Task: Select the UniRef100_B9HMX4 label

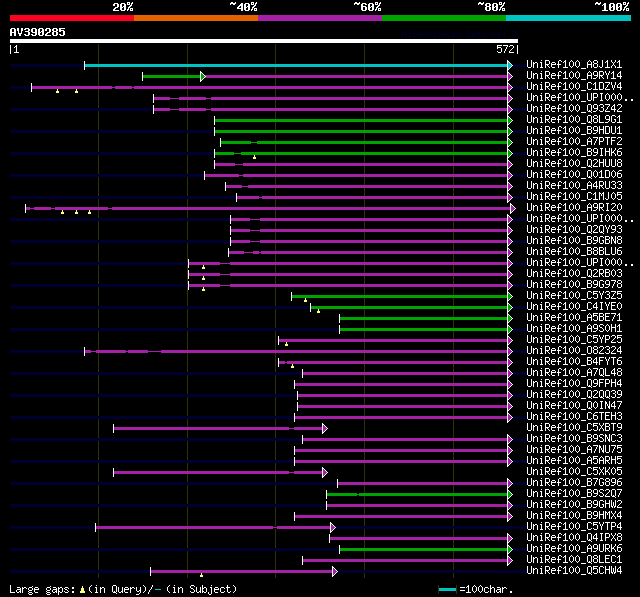Action: pyautogui.click(x=574, y=516)
